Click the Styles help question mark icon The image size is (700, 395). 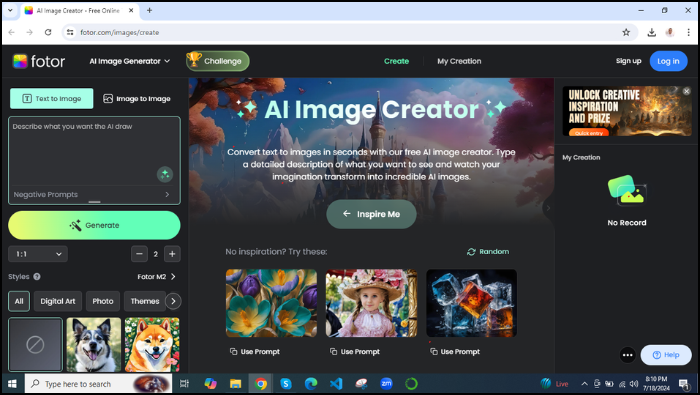click(37, 277)
